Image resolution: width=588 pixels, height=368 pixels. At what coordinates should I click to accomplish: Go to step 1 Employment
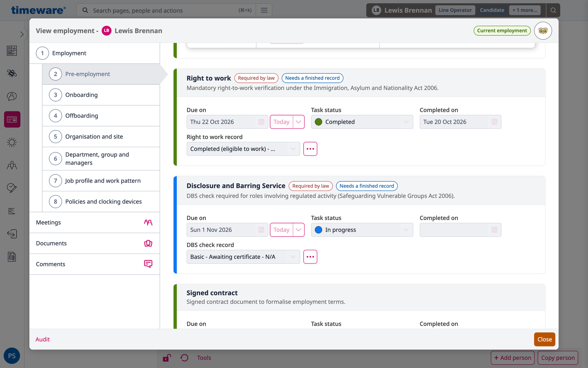(94, 53)
